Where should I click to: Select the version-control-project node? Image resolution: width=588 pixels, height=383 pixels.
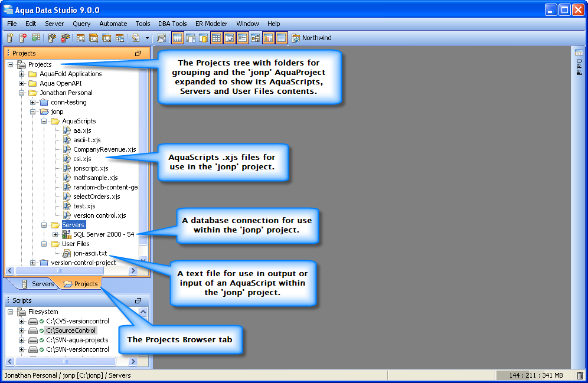(x=83, y=263)
